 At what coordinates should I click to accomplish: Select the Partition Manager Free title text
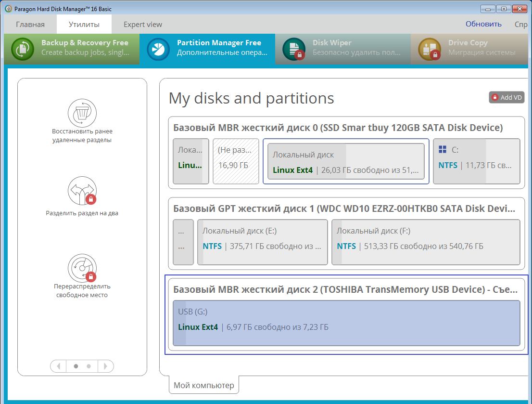coord(219,43)
